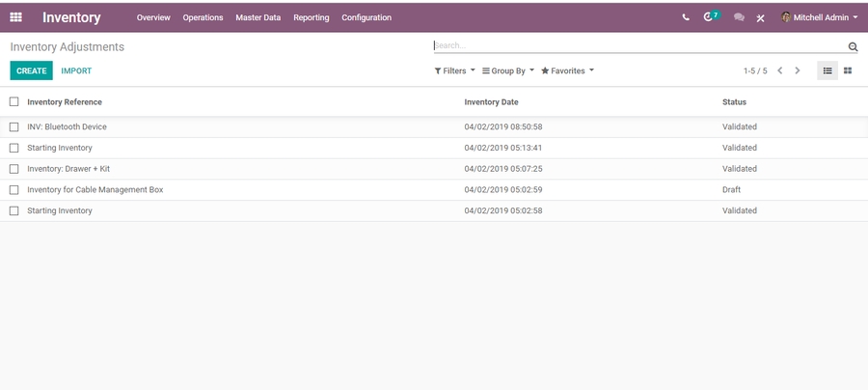This screenshot has height=390, width=868.
Task: Click the search magnifier icon
Action: (x=853, y=46)
